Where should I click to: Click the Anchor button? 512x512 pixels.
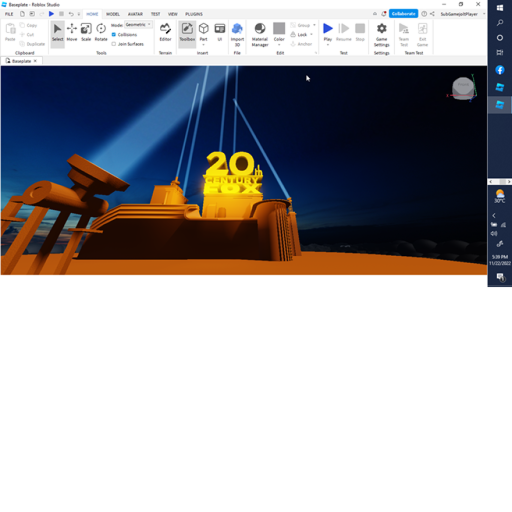pyautogui.click(x=301, y=44)
